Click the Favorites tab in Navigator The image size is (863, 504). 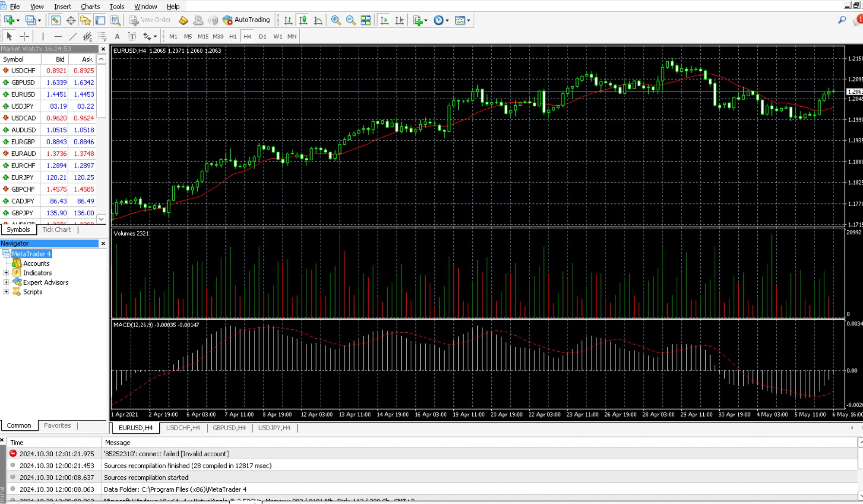(x=57, y=425)
